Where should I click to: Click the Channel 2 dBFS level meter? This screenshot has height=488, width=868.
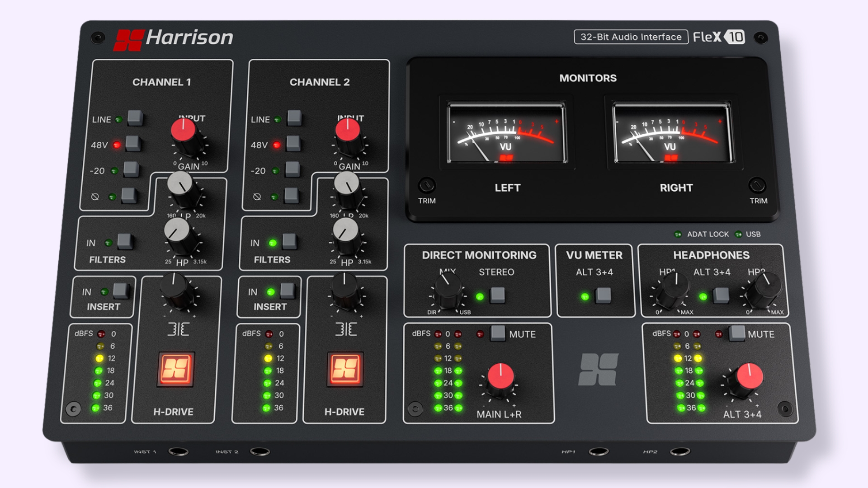(x=266, y=373)
